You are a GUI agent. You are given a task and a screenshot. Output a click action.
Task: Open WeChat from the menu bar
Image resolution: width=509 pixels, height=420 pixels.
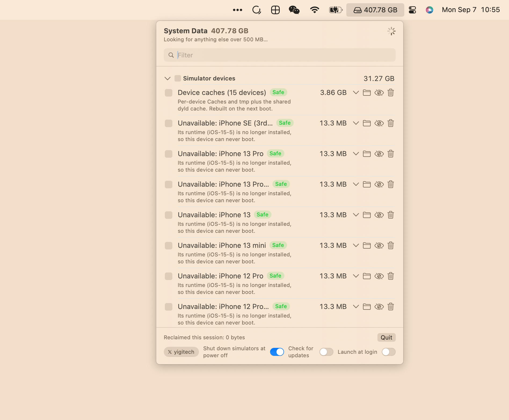coord(294,10)
